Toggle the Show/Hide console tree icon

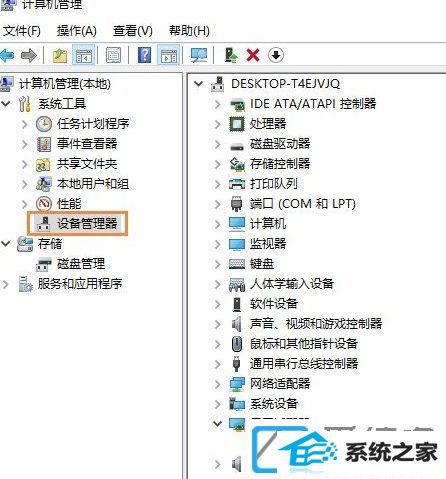coord(84,55)
